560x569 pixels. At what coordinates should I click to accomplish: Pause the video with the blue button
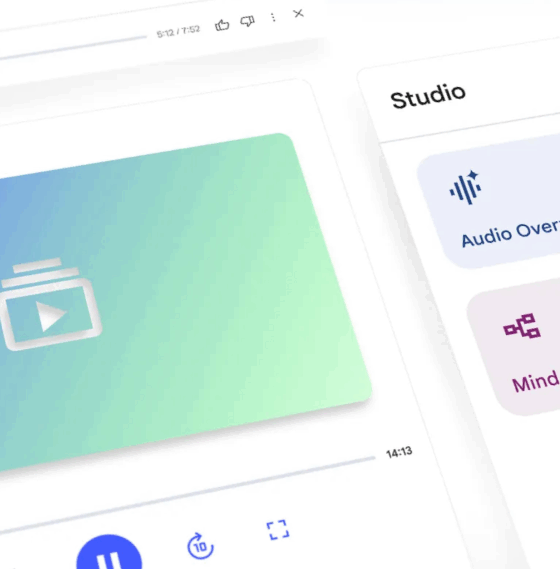point(109,553)
